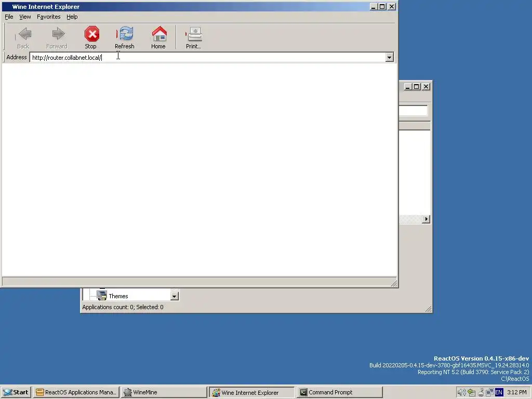Switch to the WineMine taskbar button
The width and height of the screenshot is (532, 399).
coord(164,392)
